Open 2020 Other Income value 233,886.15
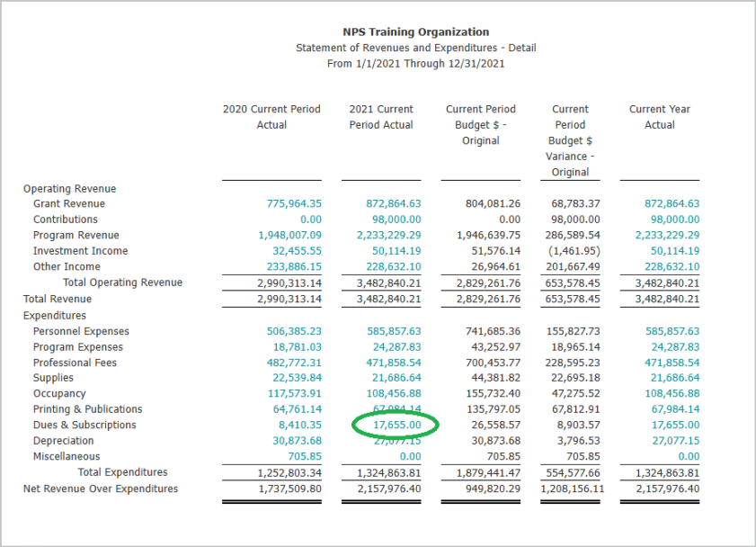This screenshot has width=756, height=547. 294,267
